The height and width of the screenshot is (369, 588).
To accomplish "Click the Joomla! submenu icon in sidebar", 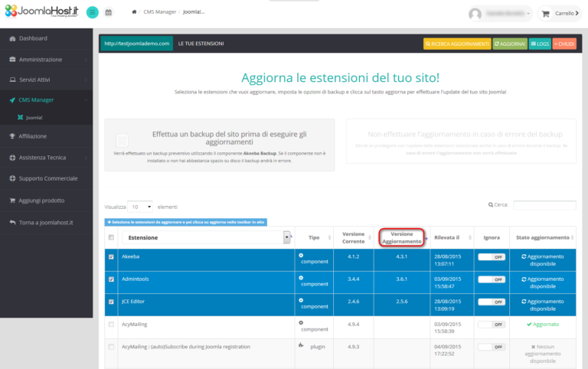I will tap(20, 118).
